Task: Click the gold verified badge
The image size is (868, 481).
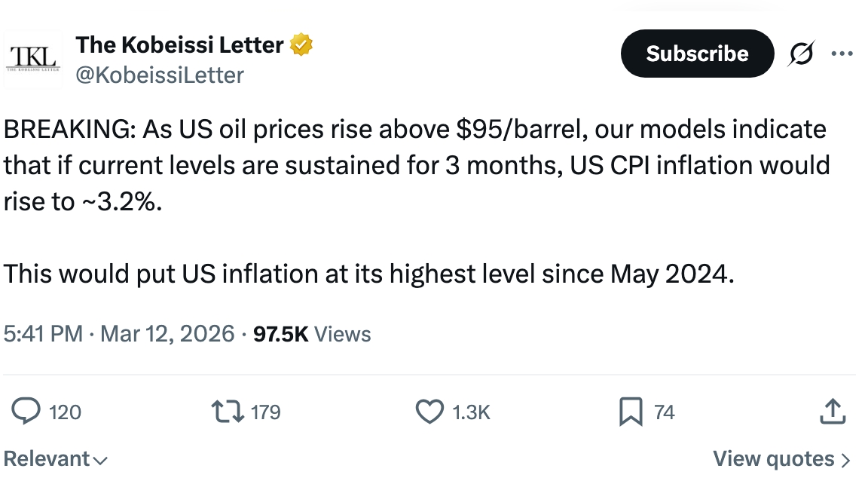Action: click(300, 44)
